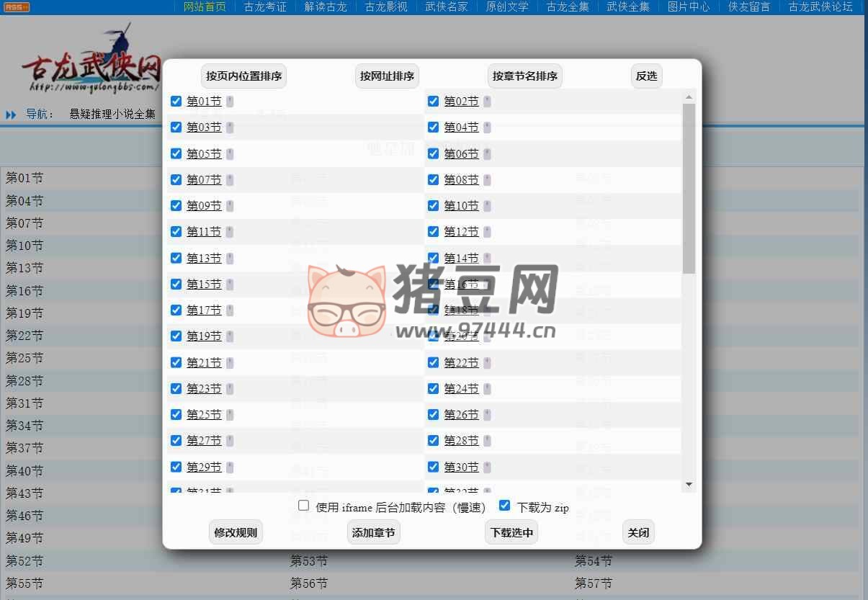This screenshot has width=868, height=600.
Task: Click the small icon next to 第04节
Action: pos(487,127)
